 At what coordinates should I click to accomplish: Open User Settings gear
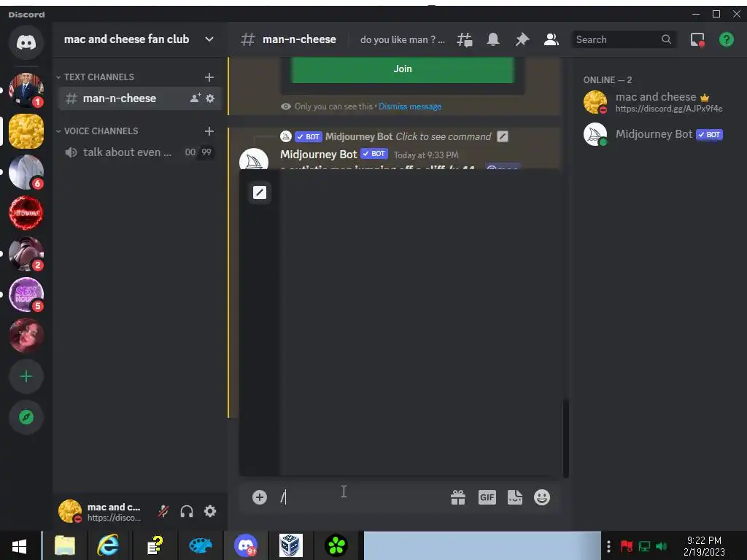210,511
